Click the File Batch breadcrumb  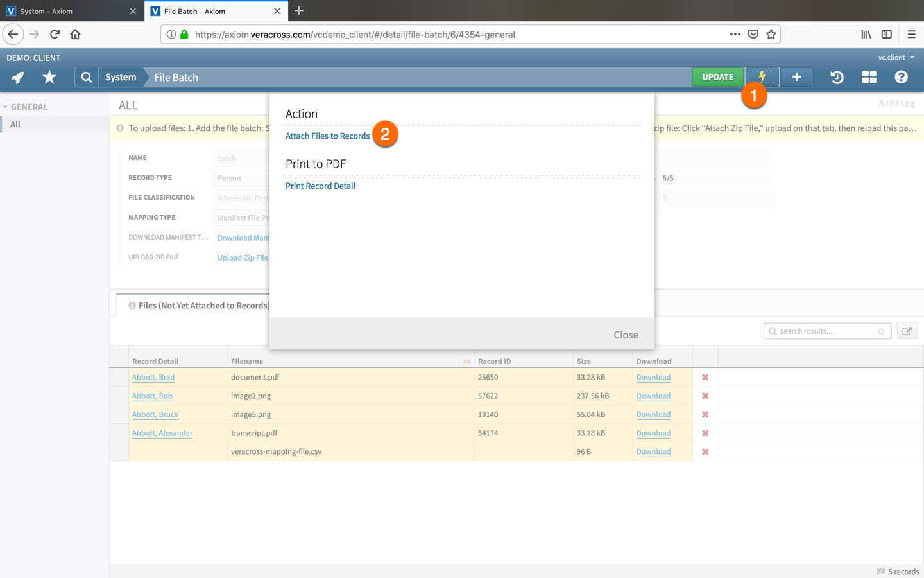tap(176, 78)
